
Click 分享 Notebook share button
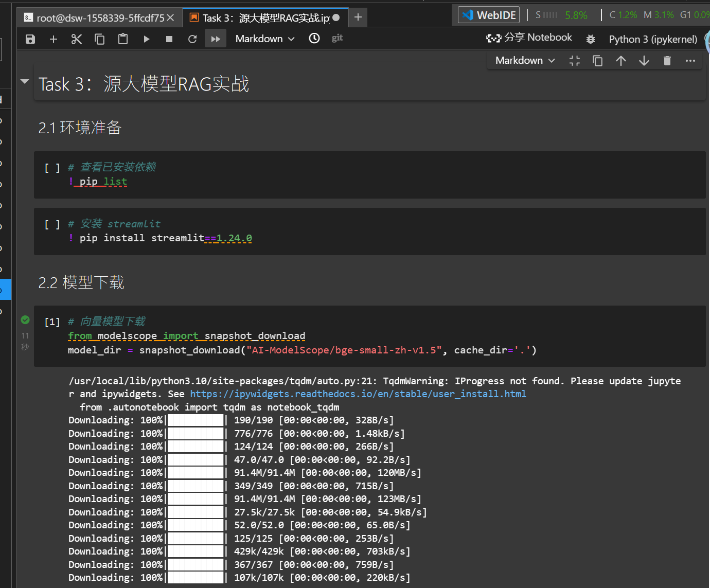click(x=529, y=38)
